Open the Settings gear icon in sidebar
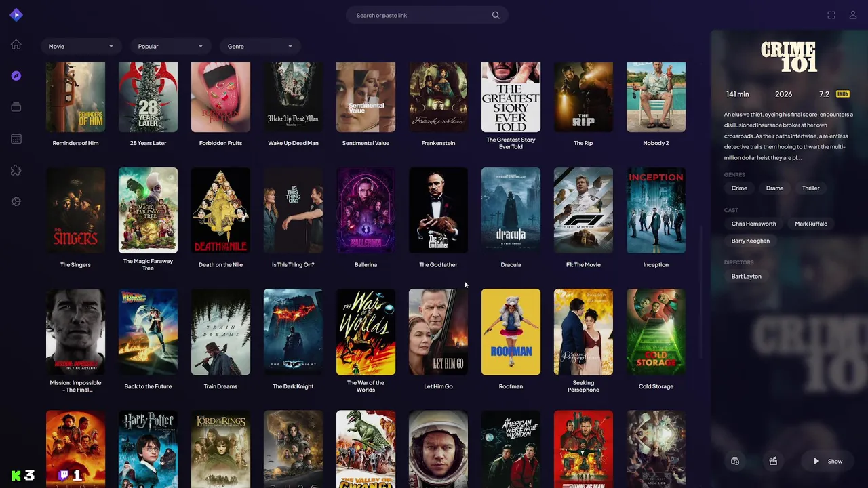The height and width of the screenshot is (488, 868). 16,201
